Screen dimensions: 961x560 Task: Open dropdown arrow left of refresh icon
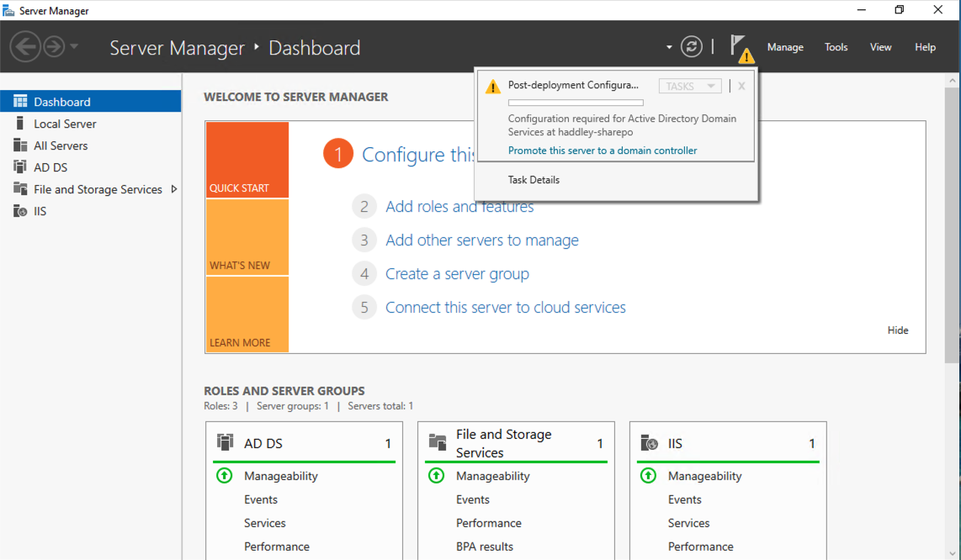coord(669,47)
